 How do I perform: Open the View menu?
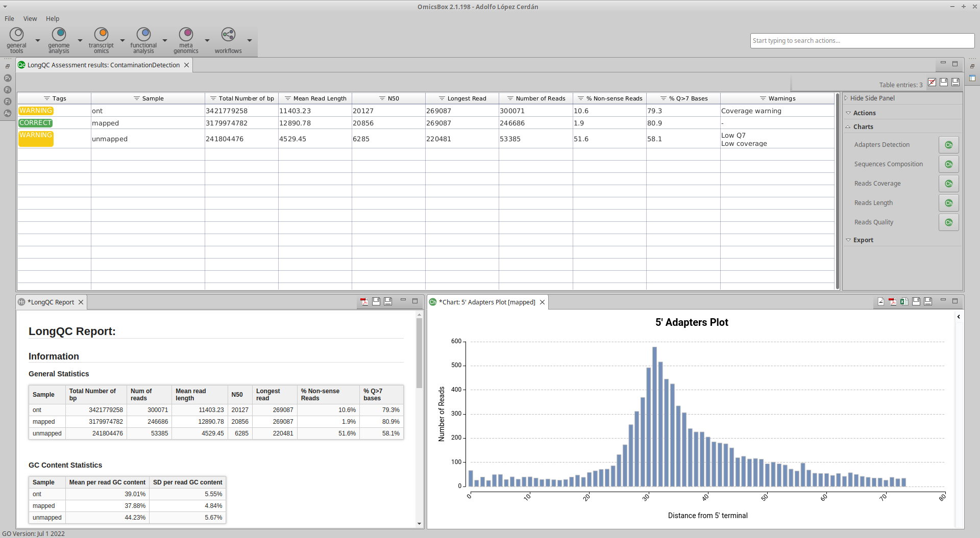point(30,18)
